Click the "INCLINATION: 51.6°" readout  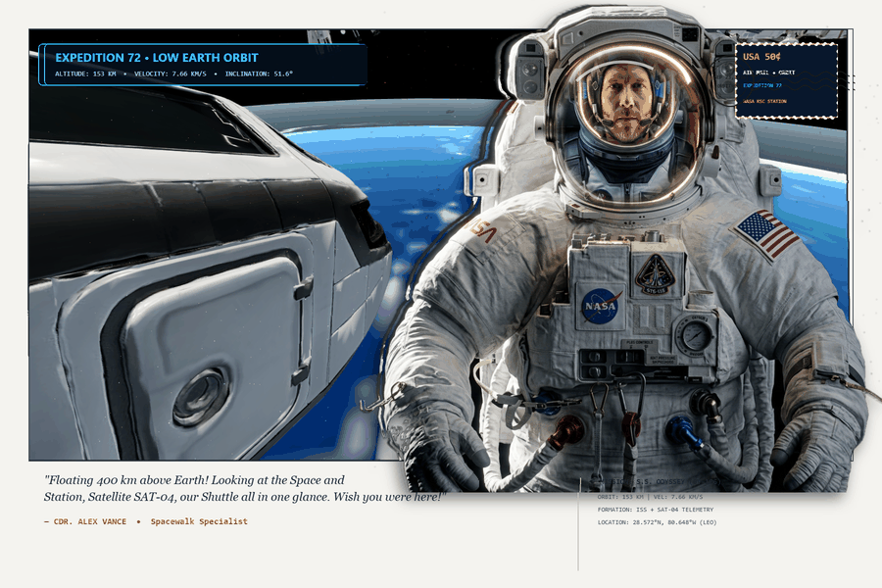click(259, 73)
